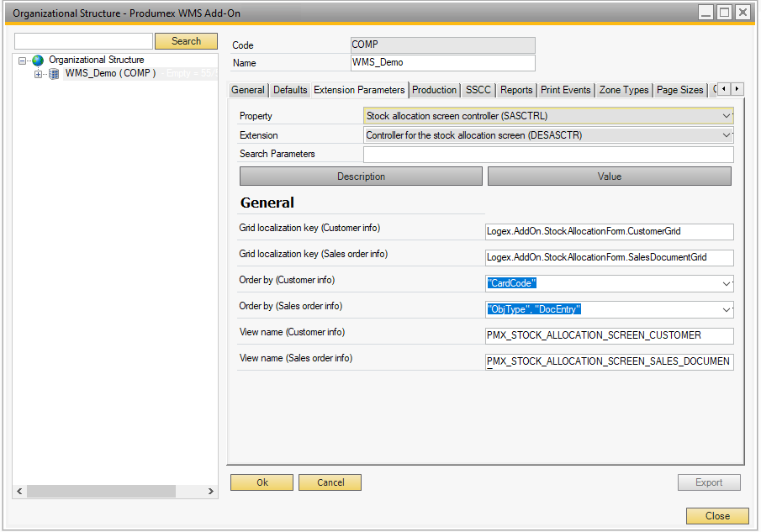Open Order by (Customer info) dropdown
761x532 pixels.
tap(727, 284)
